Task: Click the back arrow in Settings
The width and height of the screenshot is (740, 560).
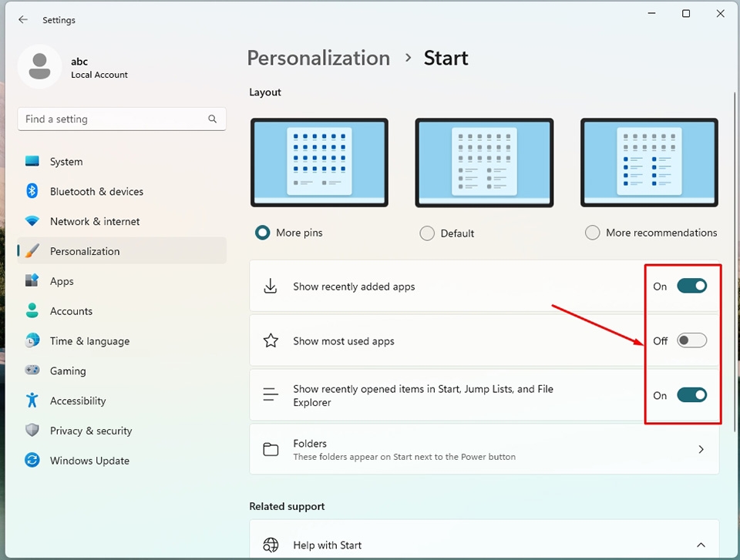Action: click(22, 19)
